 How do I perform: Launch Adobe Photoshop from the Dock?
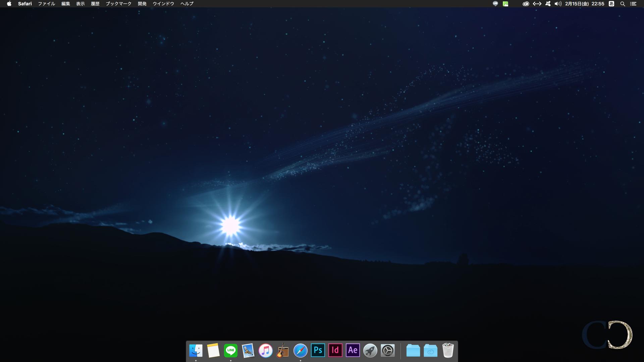(318, 350)
